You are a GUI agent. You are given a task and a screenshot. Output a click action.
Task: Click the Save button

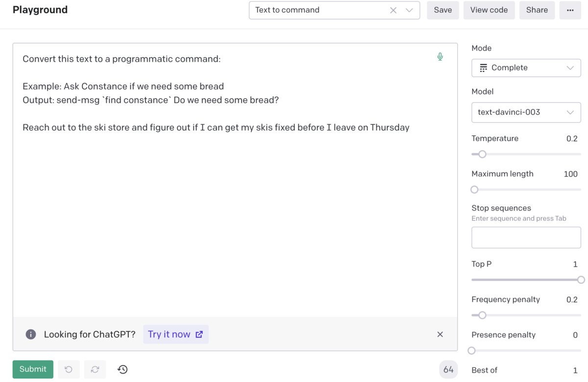[x=443, y=10]
